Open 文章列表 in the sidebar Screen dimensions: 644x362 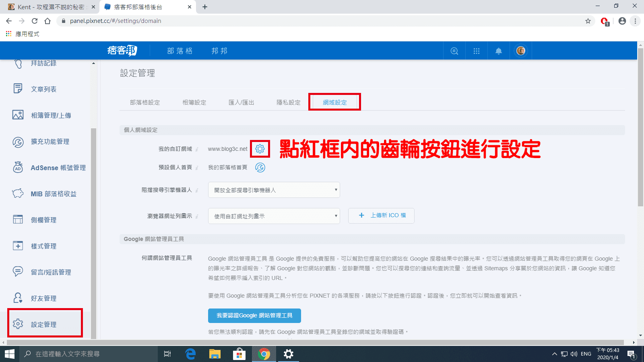click(x=43, y=88)
